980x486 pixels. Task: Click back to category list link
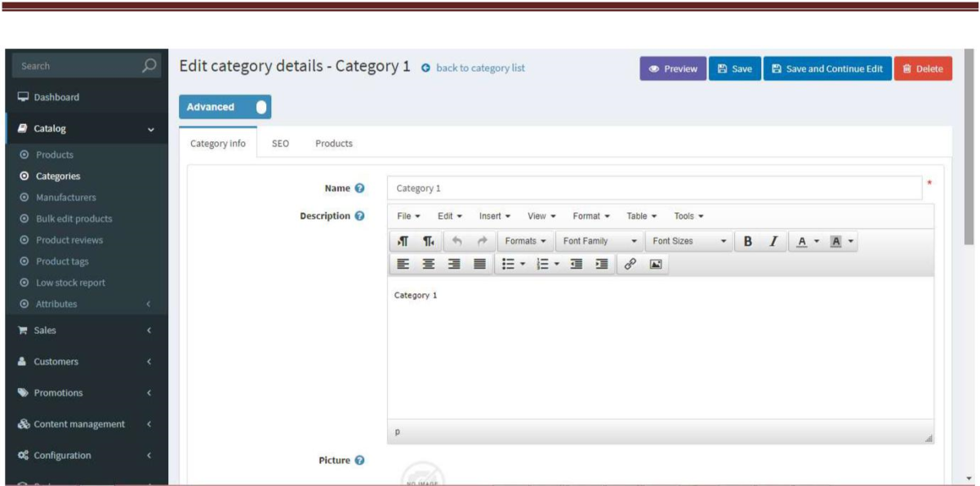tap(480, 68)
